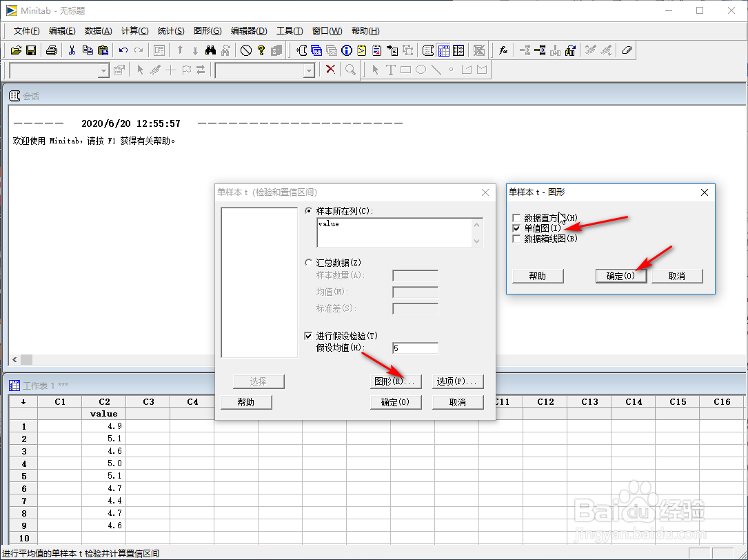Show worksheets folder icon in the toolbar
Screen dimensions: 748x560
[x=316, y=50]
